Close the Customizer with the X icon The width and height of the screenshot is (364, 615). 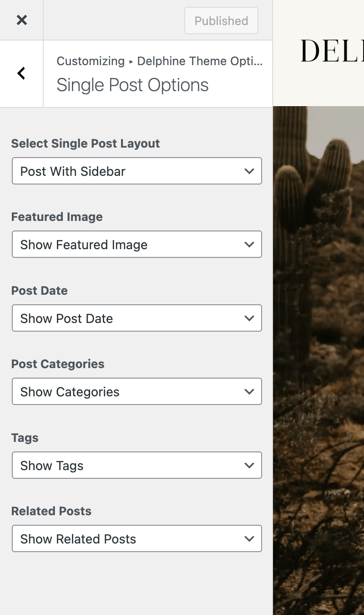coord(21,20)
